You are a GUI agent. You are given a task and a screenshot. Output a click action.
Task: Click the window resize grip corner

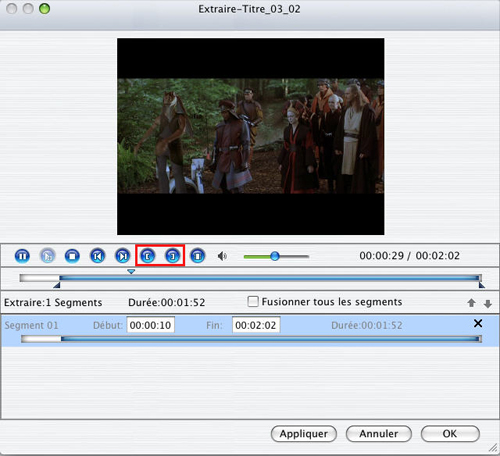[493, 449]
